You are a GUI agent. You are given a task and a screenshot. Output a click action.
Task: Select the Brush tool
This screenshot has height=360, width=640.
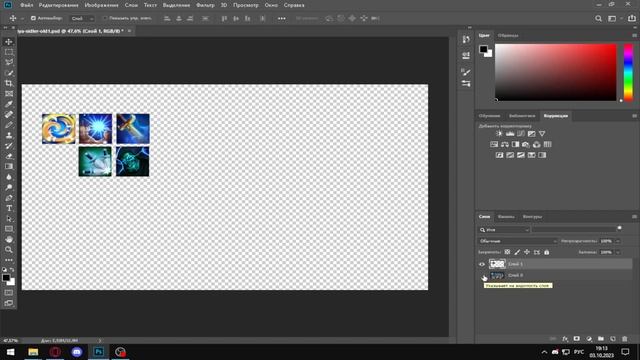pyautogui.click(x=9, y=125)
